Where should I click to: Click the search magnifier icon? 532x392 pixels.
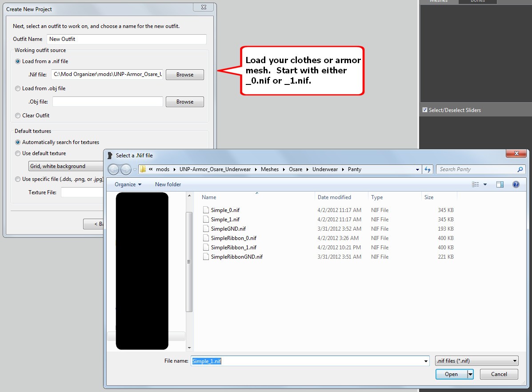point(520,169)
